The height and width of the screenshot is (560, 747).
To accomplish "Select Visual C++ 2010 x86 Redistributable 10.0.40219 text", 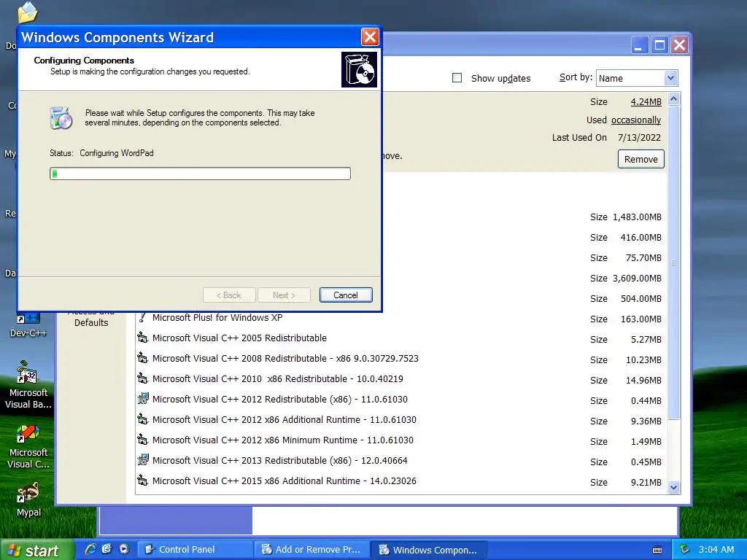I will coord(278,379).
